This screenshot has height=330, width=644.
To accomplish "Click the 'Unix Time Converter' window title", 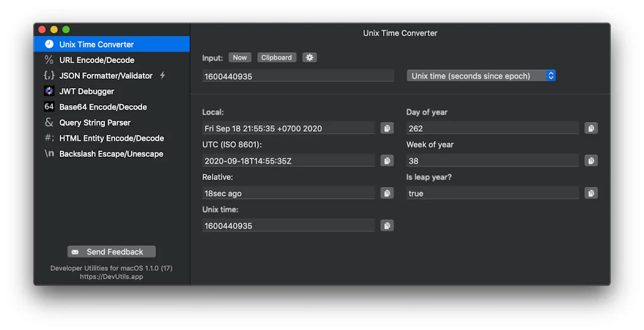I will coord(400,33).
